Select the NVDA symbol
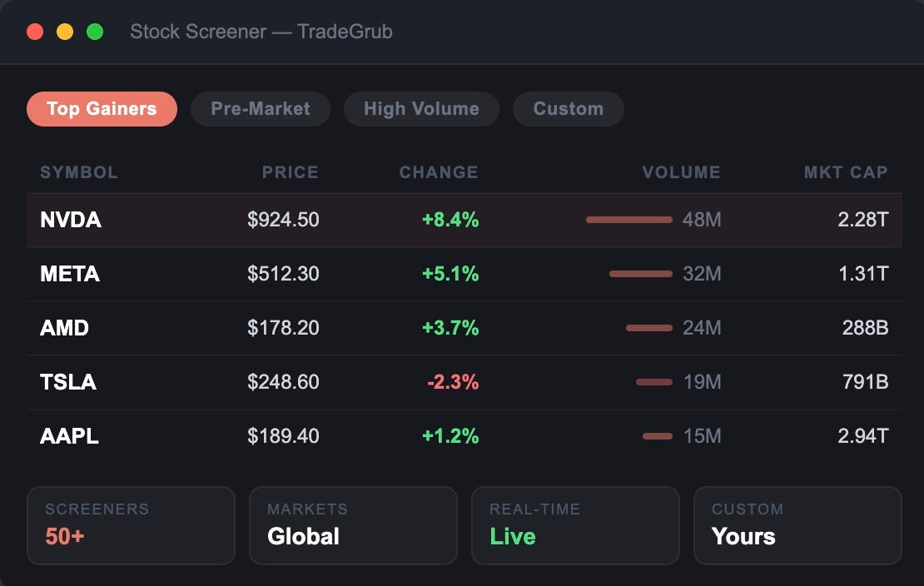Image resolution: width=924 pixels, height=586 pixels. click(x=71, y=220)
